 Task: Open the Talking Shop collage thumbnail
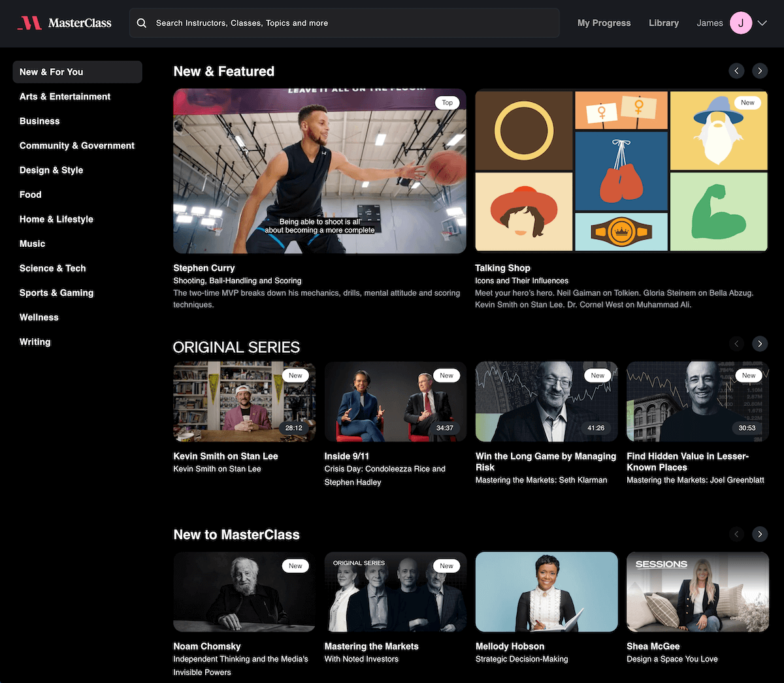tap(621, 171)
